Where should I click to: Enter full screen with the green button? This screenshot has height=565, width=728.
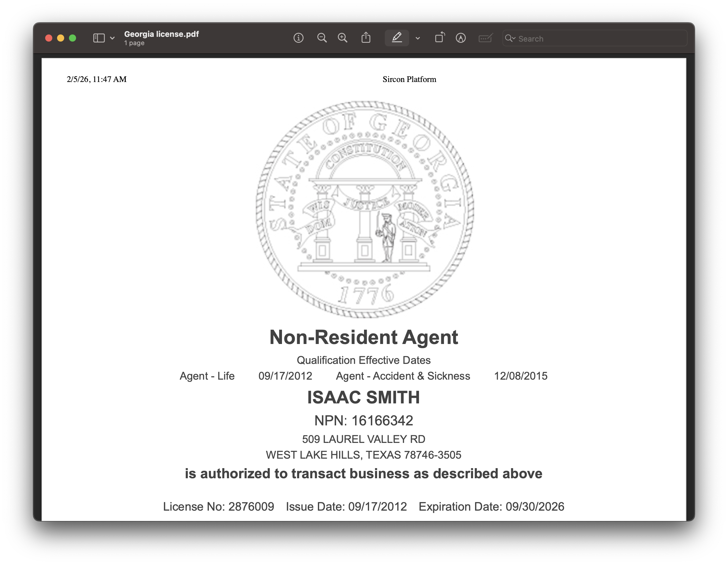tap(72, 38)
